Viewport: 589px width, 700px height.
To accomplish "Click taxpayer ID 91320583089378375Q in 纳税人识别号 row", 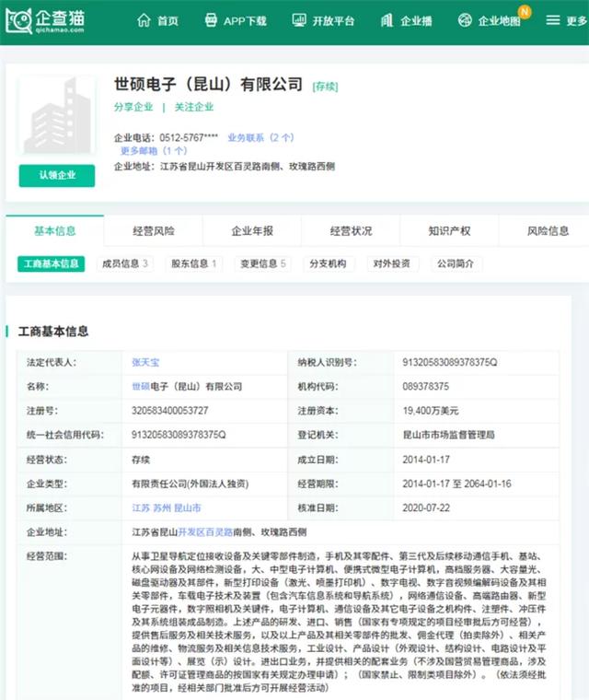I will 450,363.
